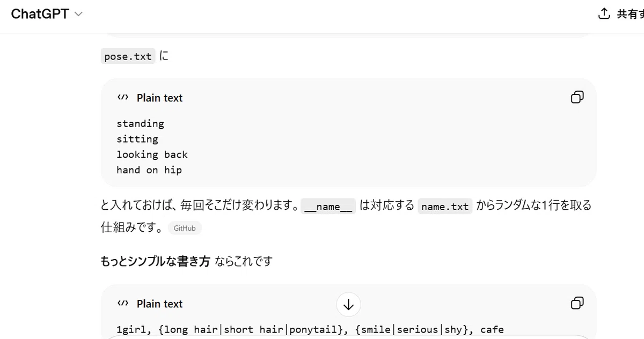644x339 pixels.
Task: Jump to bottom with the down-arrow button
Action: click(x=349, y=305)
